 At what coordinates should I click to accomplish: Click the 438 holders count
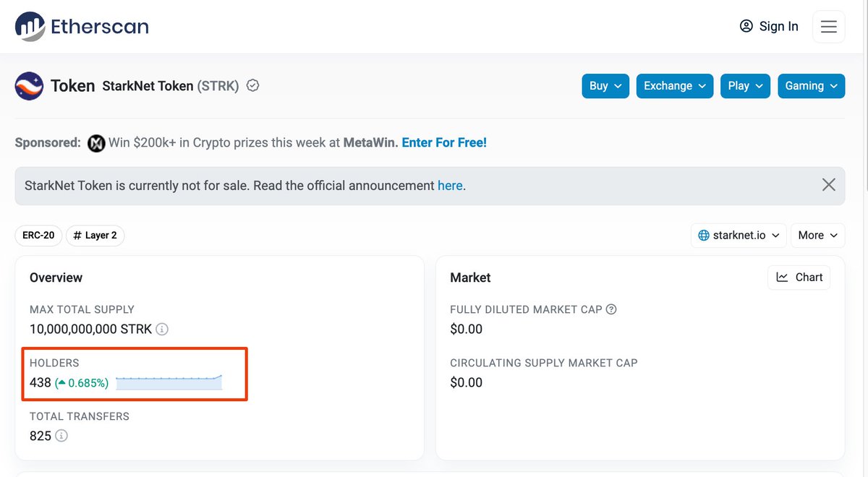41,383
